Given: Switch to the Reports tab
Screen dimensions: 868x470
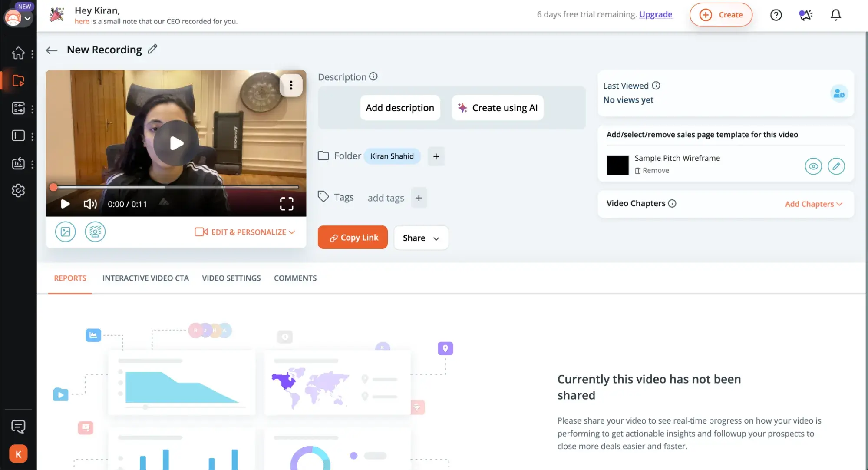Looking at the screenshot, I should (70, 278).
